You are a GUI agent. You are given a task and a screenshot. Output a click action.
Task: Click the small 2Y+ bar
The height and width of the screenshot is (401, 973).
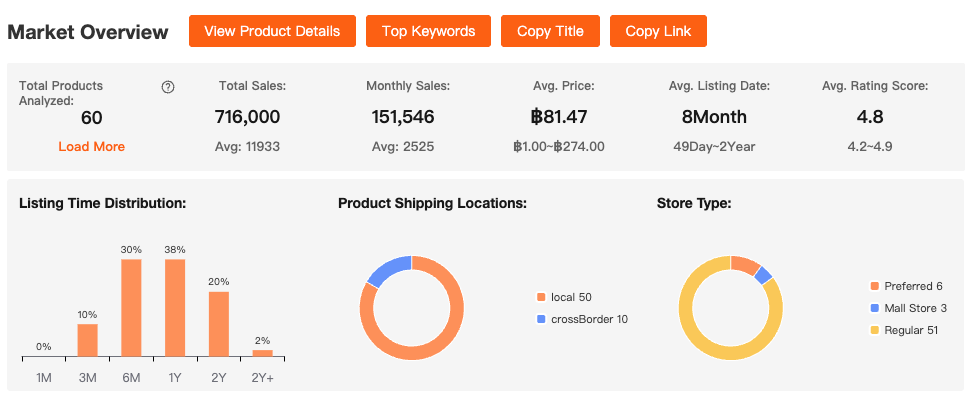(x=263, y=353)
